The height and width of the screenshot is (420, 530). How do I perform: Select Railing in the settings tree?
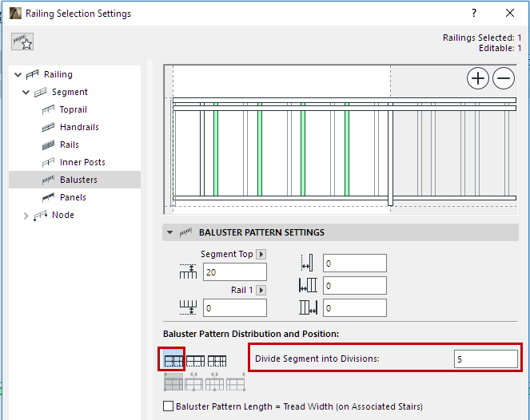point(58,74)
